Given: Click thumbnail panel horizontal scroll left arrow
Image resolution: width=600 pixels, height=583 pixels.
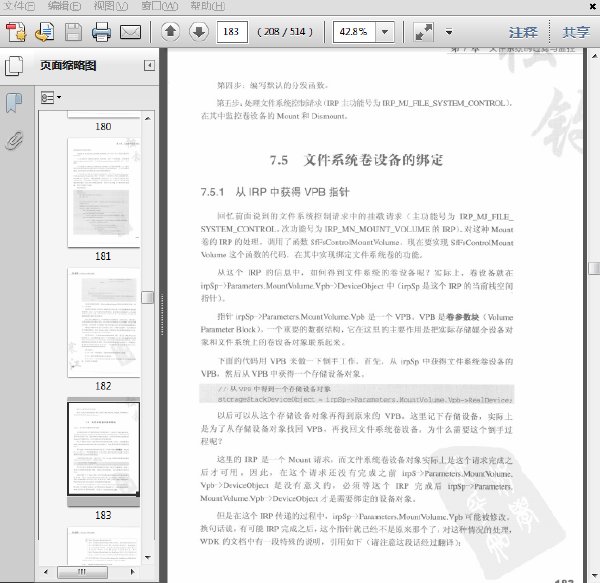Looking at the screenshot, I should [46, 572].
